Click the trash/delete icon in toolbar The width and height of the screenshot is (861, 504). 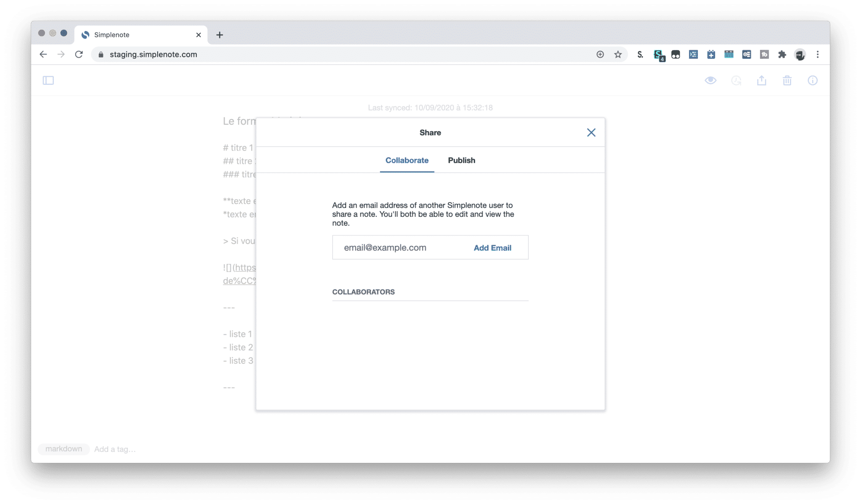pyautogui.click(x=787, y=80)
